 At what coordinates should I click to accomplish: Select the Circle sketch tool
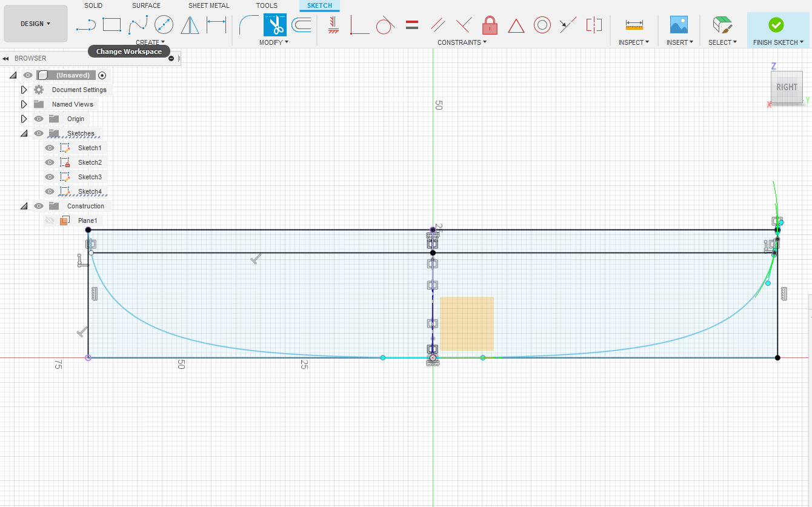tap(164, 25)
